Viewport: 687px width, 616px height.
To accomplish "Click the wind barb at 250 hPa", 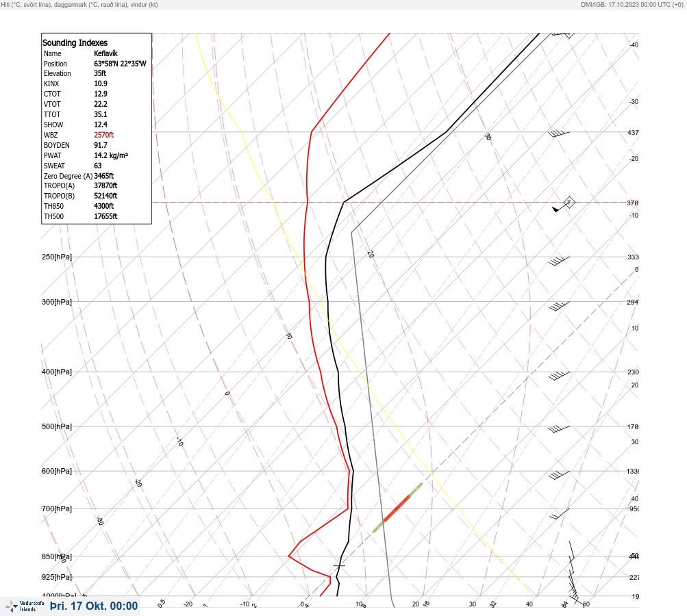I will click(559, 261).
